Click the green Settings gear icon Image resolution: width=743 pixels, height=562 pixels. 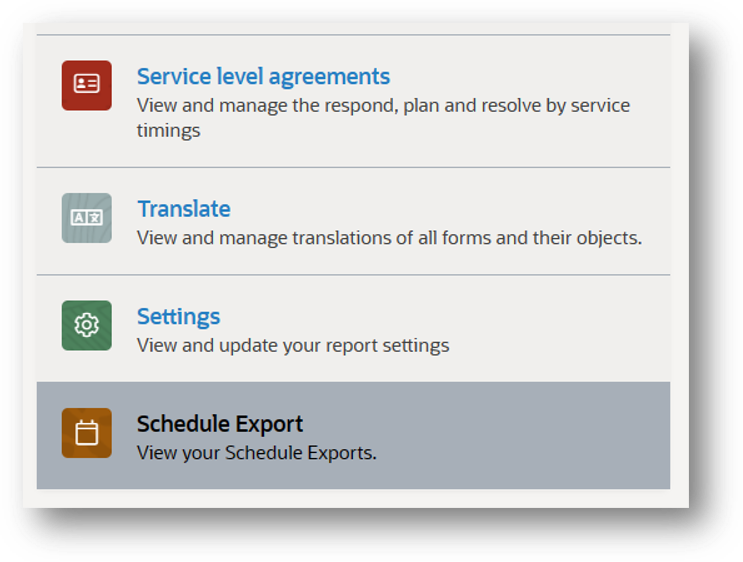point(87,326)
